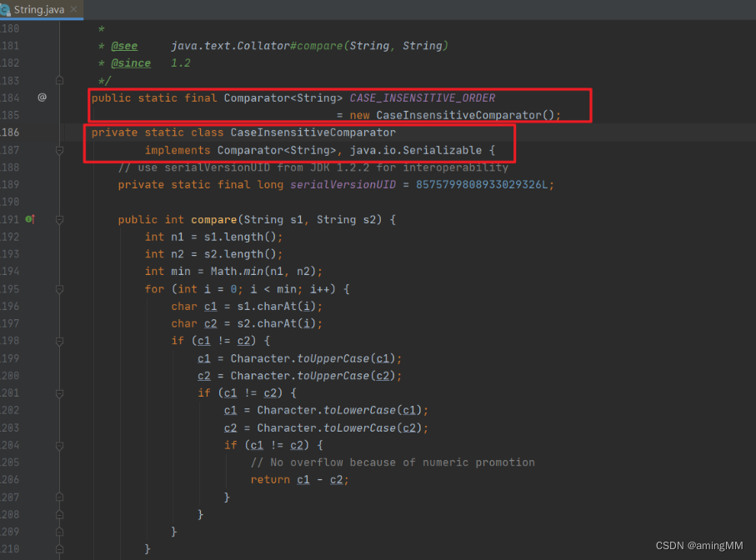Collapse the Javadoc comment fold marker at line 183
This screenshot has height=560, width=756.
coord(60,80)
